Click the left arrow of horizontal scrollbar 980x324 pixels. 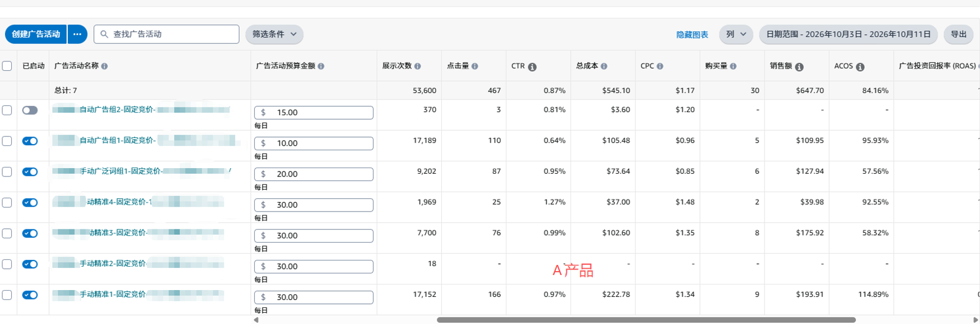click(256, 320)
